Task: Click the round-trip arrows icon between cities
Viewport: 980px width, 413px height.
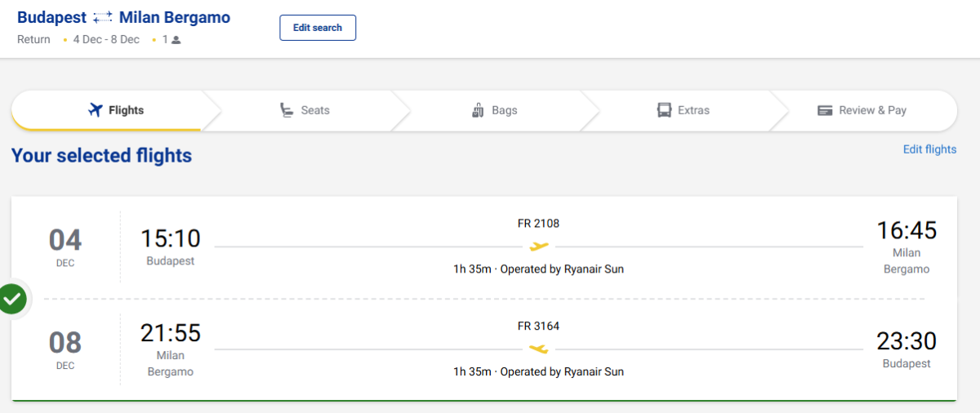Action: [103, 17]
